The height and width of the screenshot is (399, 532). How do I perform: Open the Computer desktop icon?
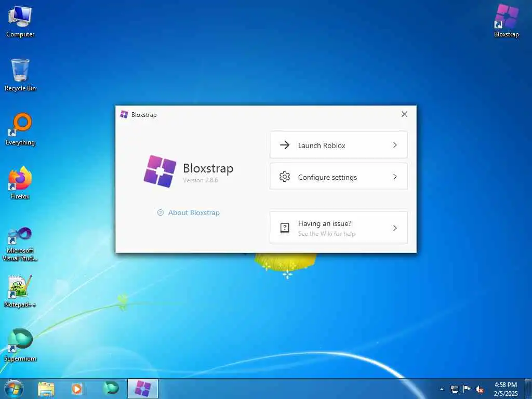pyautogui.click(x=20, y=21)
